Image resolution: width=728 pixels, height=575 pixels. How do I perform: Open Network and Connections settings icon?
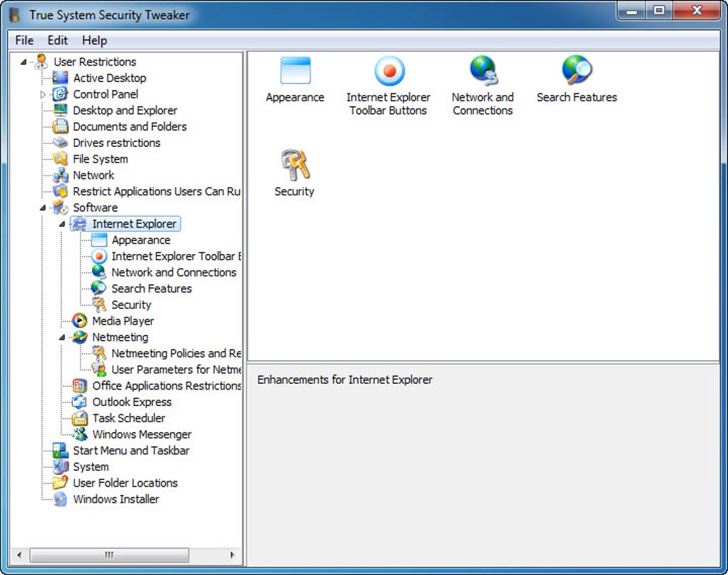pyautogui.click(x=482, y=71)
